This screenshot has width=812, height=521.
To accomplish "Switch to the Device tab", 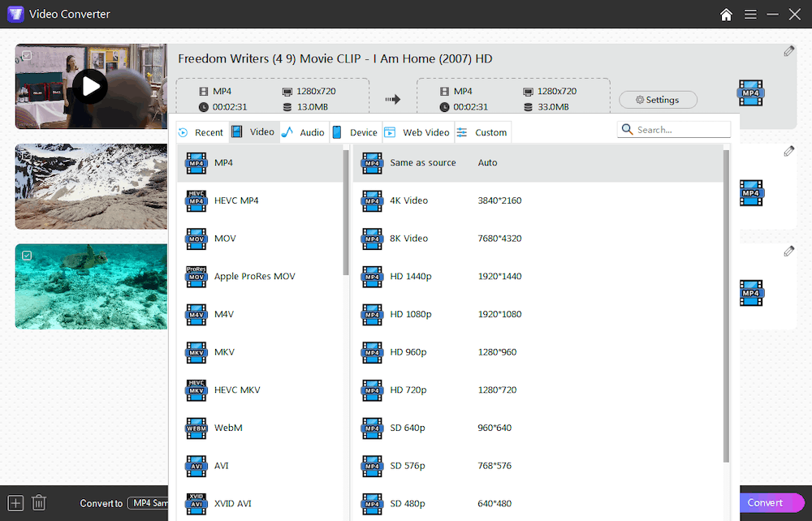I will pos(356,132).
